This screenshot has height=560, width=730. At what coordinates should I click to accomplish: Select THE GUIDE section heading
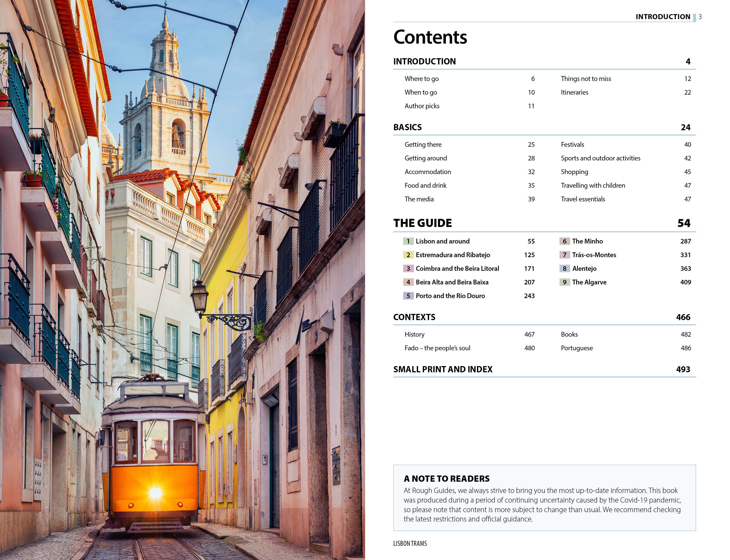[422, 223]
